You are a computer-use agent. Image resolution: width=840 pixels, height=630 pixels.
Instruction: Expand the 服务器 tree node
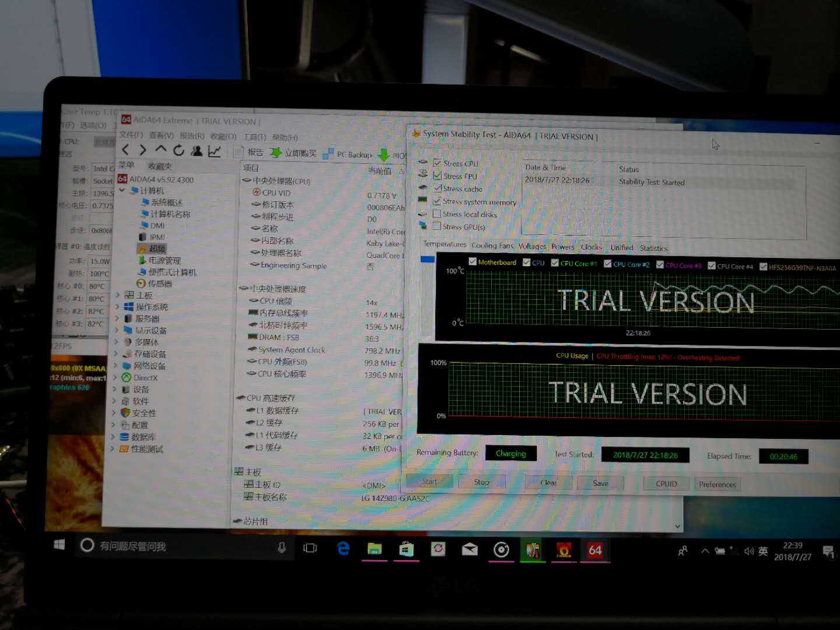point(117,318)
